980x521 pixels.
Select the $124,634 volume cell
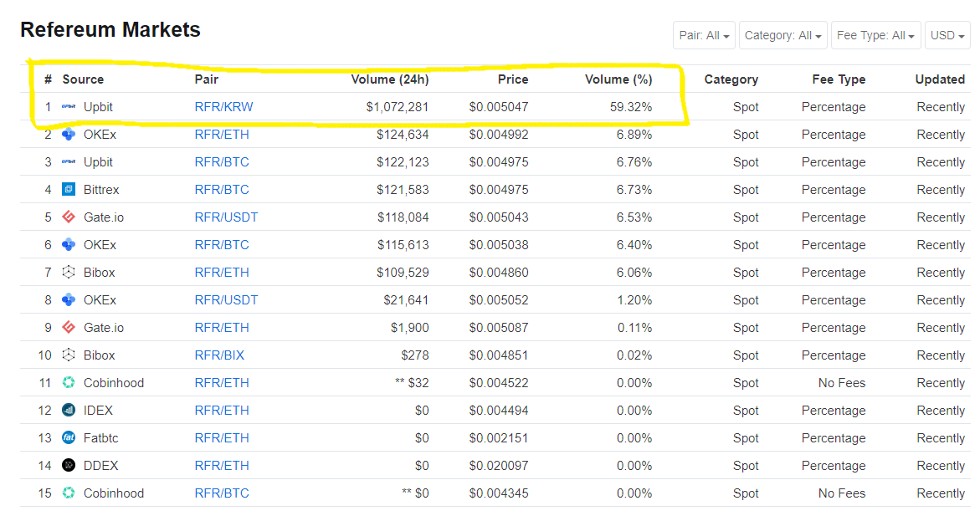tap(403, 135)
